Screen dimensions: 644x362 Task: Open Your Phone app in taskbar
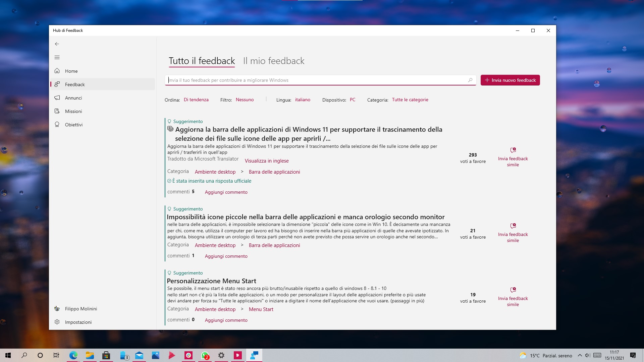pos(124,355)
